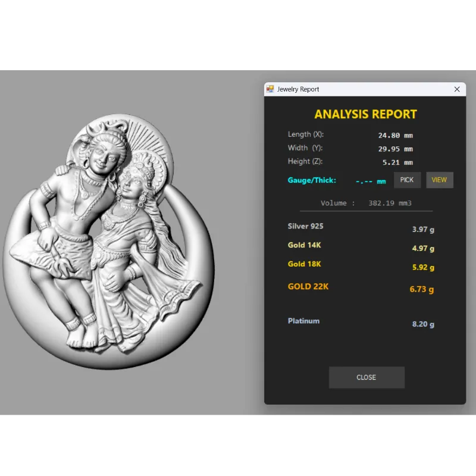Select the Gauge/Thick value field

pos(371,181)
